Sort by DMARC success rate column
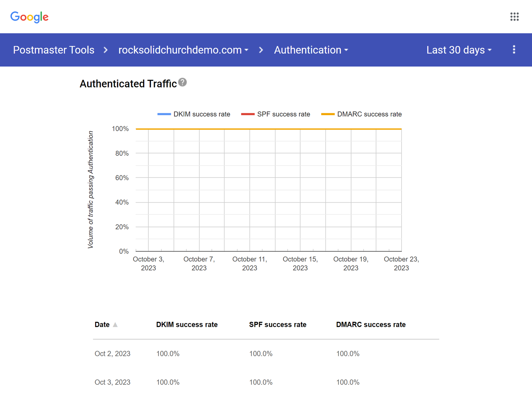Viewport: 532px width, 399px height. point(371,324)
